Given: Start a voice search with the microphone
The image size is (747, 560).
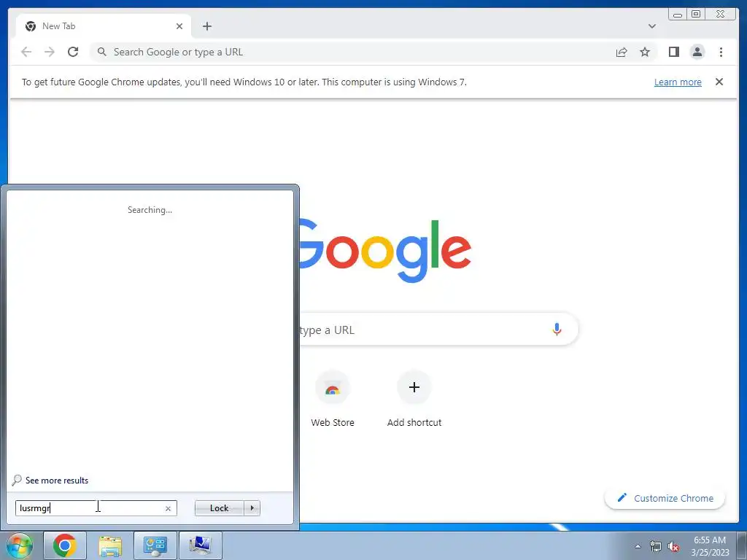Looking at the screenshot, I should tap(557, 329).
